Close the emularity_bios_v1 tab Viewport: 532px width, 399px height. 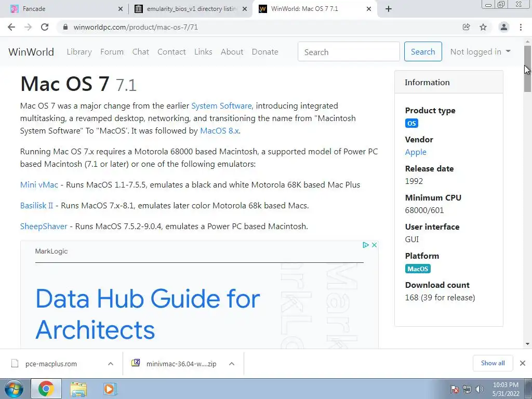tap(245, 9)
